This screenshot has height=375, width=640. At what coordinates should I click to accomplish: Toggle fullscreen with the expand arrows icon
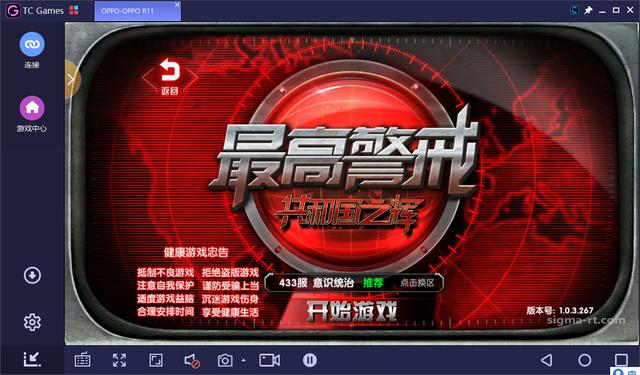click(x=120, y=360)
